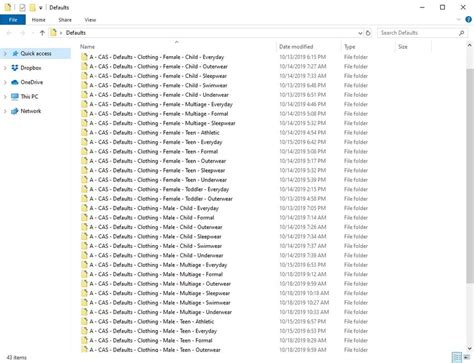Screen dimensions: 474x363
Task: Sort by the Date modified column
Action: click(x=296, y=47)
